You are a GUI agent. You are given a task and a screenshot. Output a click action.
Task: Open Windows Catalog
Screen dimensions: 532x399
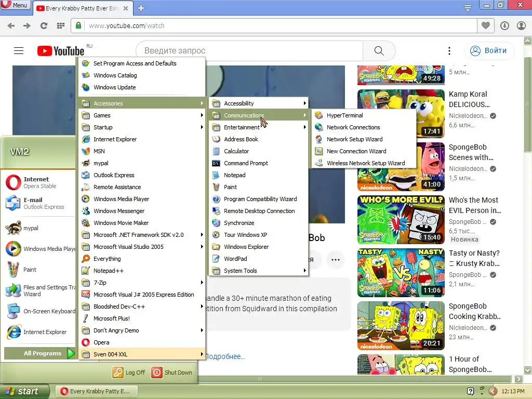coord(142,75)
